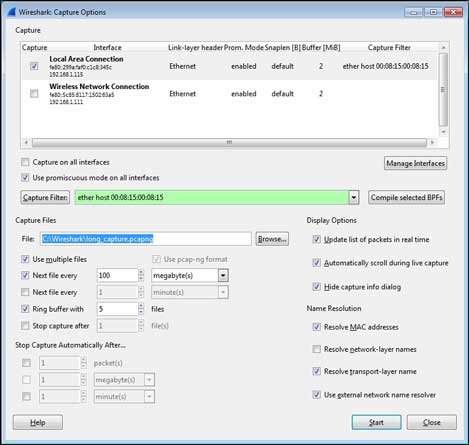The image size is (469, 445).
Task: Click Compile selected BPFs
Action: click(406, 197)
